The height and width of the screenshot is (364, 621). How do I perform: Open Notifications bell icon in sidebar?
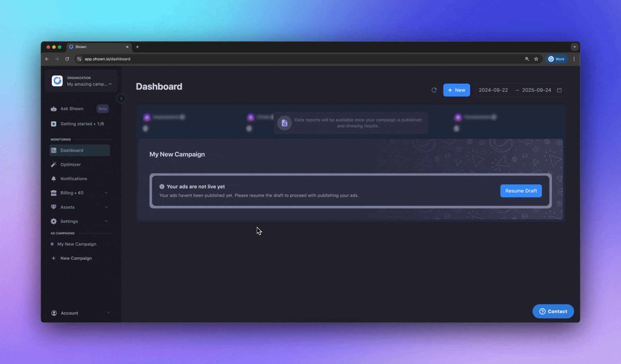(54, 179)
